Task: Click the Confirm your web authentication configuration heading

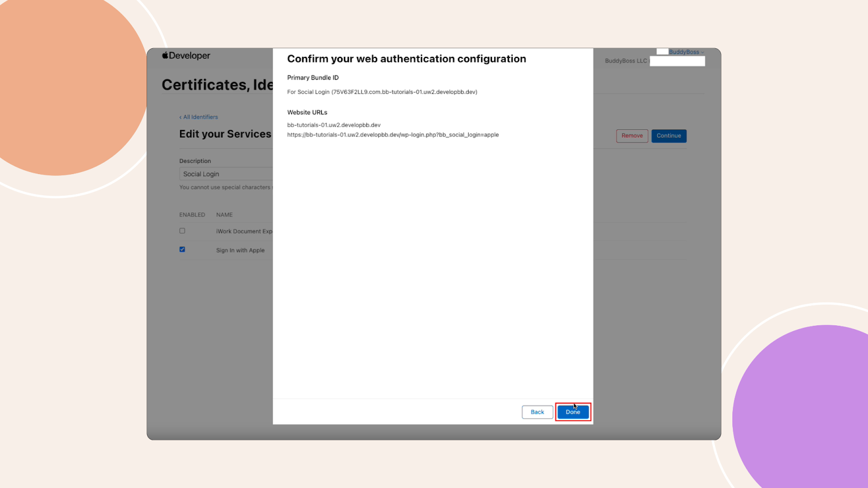Action: click(x=406, y=59)
